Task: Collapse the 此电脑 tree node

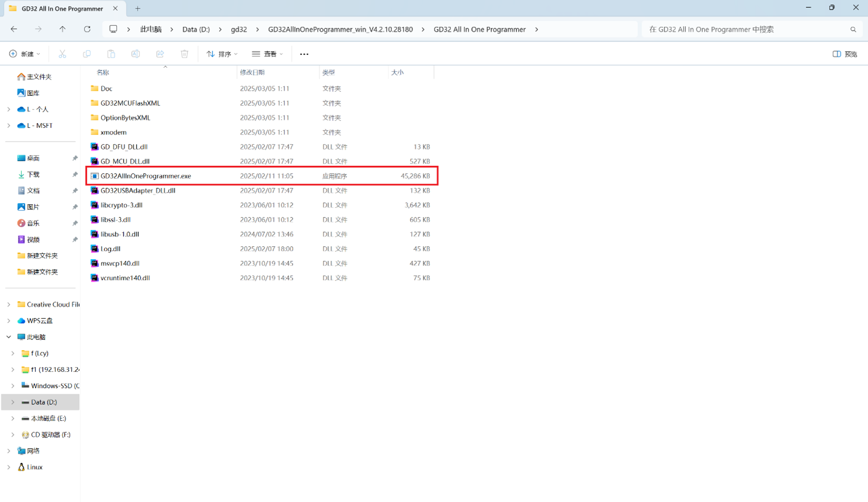Action: pos(9,337)
